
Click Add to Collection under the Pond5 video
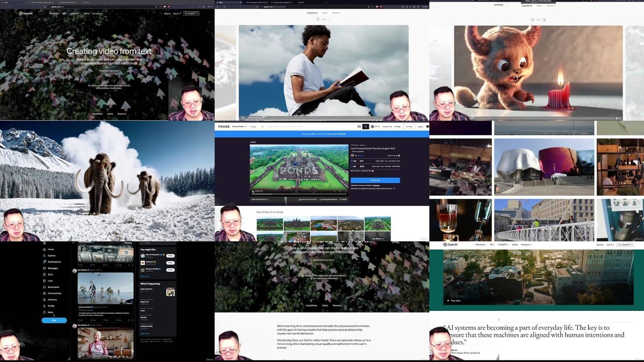pos(308,199)
